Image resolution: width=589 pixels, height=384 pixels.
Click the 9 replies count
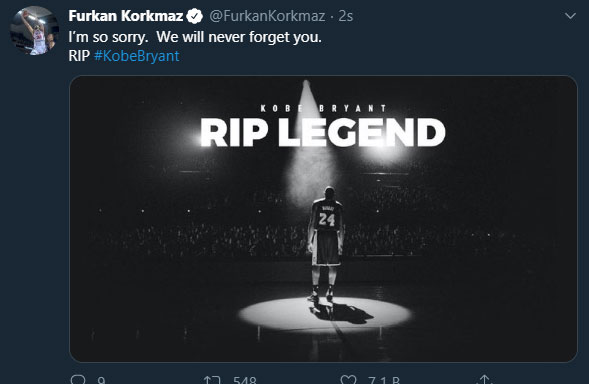click(x=101, y=380)
